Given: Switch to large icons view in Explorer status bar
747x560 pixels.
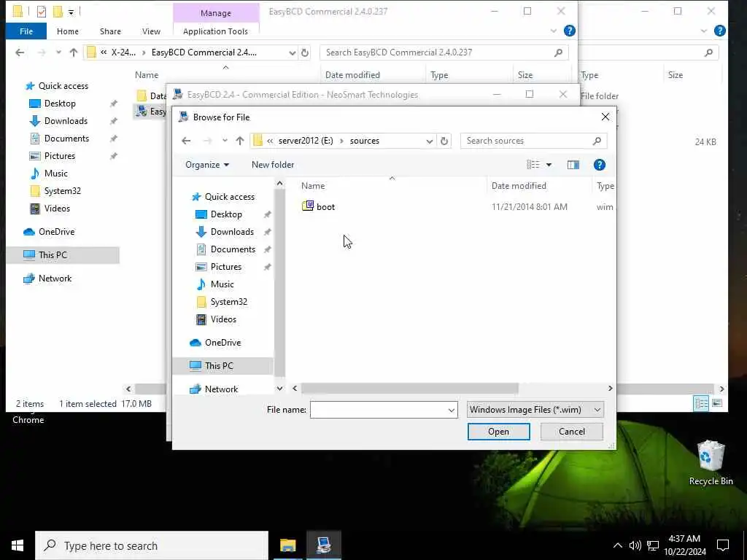Looking at the screenshot, I should (x=717, y=404).
